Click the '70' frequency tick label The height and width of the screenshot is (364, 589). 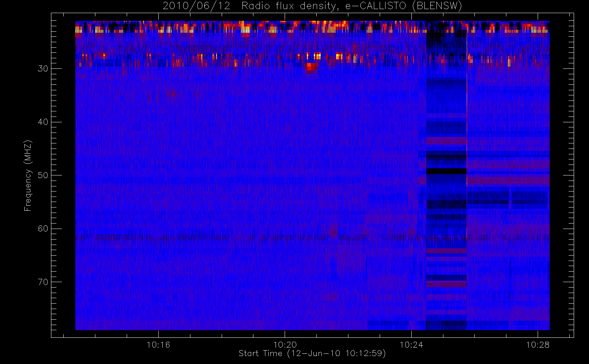pos(43,282)
